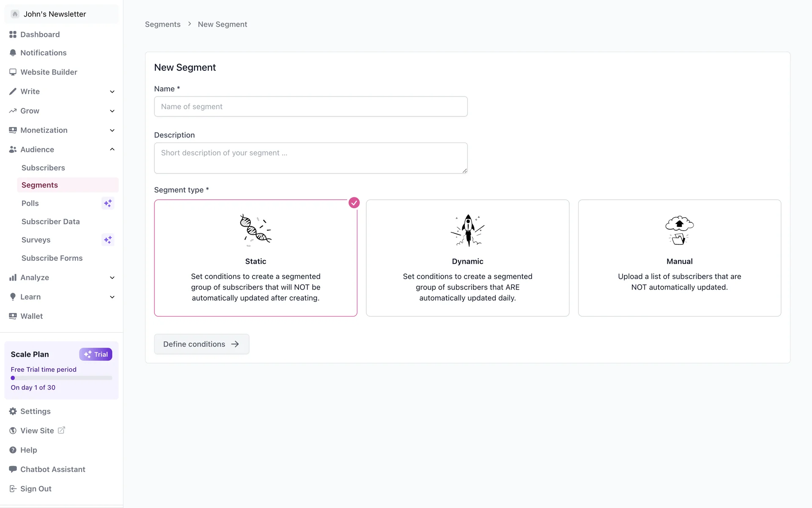Click the free trial progress bar
812x508 pixels.
[x=61, y=378]
